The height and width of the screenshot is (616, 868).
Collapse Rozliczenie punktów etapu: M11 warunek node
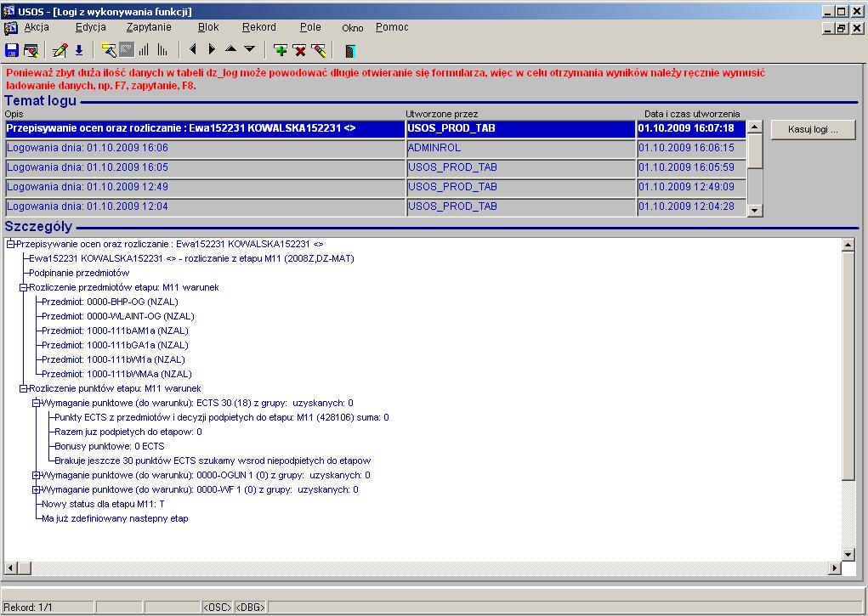(x=23, y=388)
